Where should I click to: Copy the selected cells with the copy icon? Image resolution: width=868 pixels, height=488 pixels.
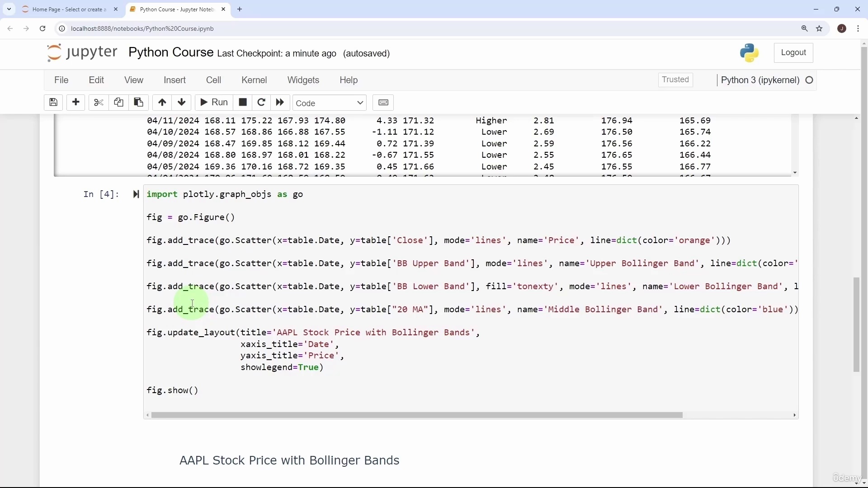118,103
